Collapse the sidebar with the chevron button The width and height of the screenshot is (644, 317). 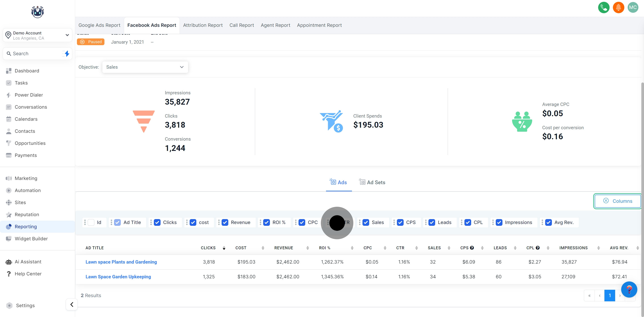[72, 304]
